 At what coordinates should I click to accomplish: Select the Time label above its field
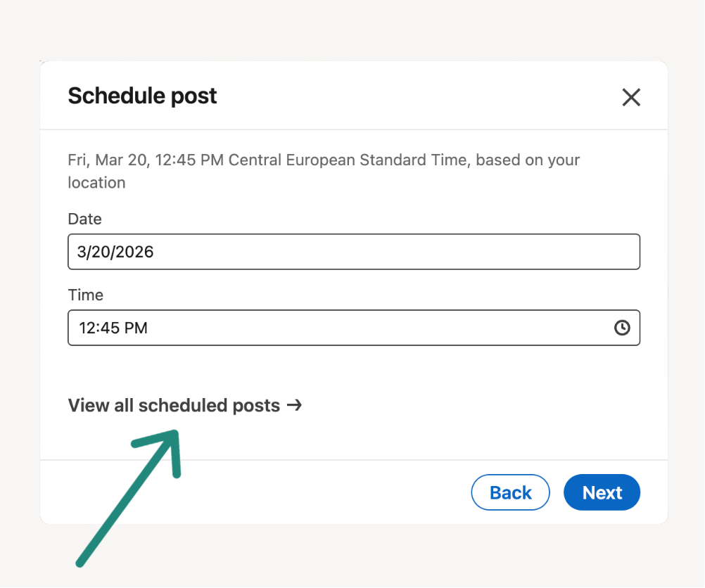[x=85, y=295]
